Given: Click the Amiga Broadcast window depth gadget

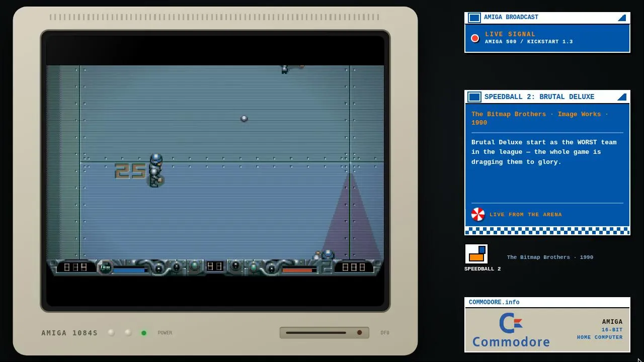Looking at the screenshot, I should click(622, 18).
